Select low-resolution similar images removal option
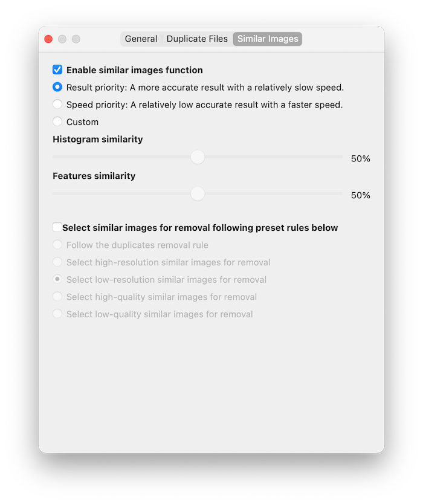 57,280
